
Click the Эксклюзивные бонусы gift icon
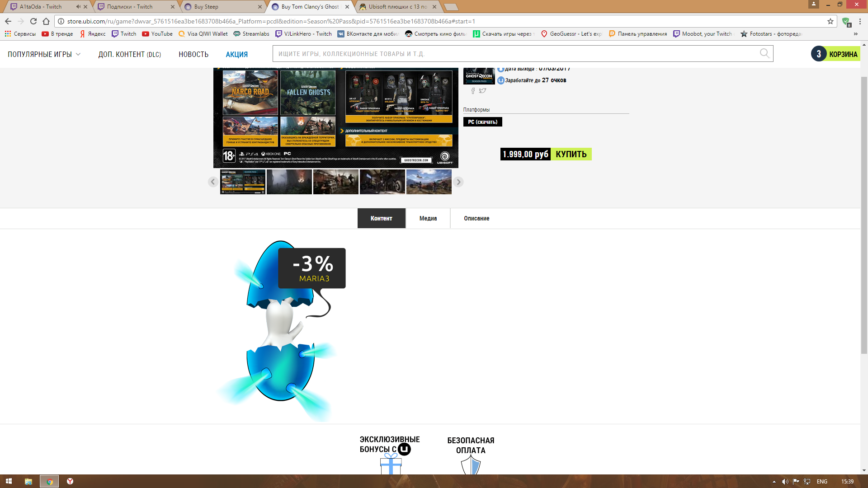[x=391, y=465]
